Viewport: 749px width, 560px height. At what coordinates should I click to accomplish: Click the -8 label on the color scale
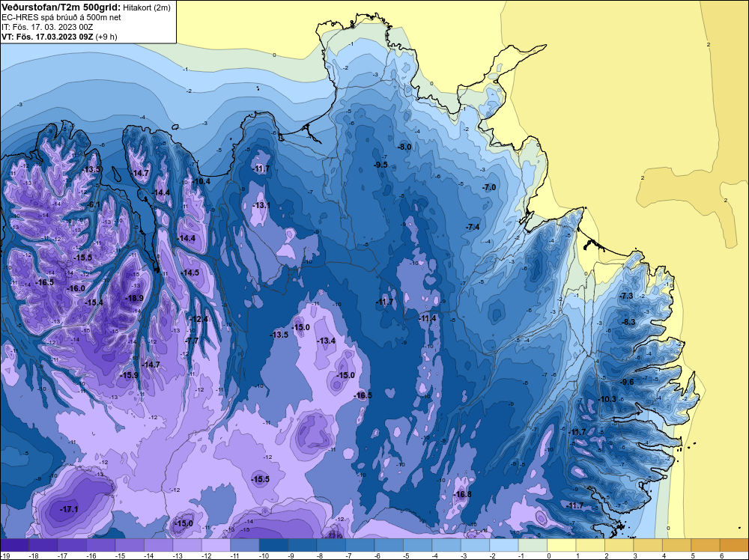[x=320, y=556]
